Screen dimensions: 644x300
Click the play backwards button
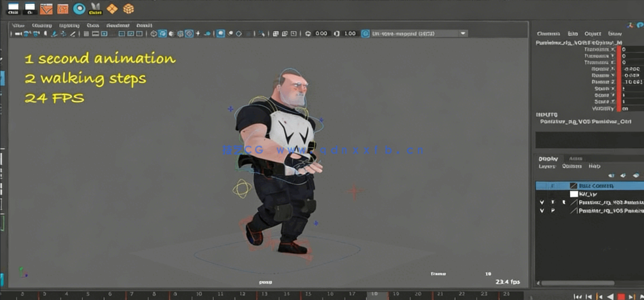pos(610,296)
